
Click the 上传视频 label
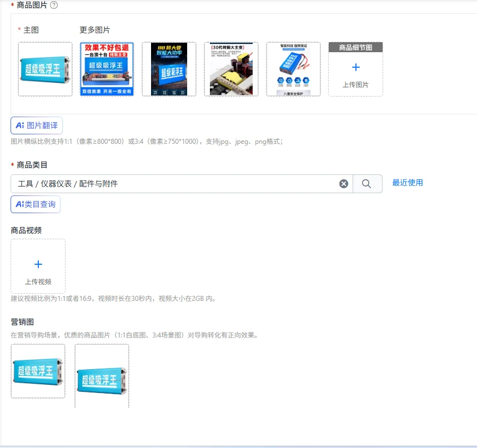click(x=38, y=282)
